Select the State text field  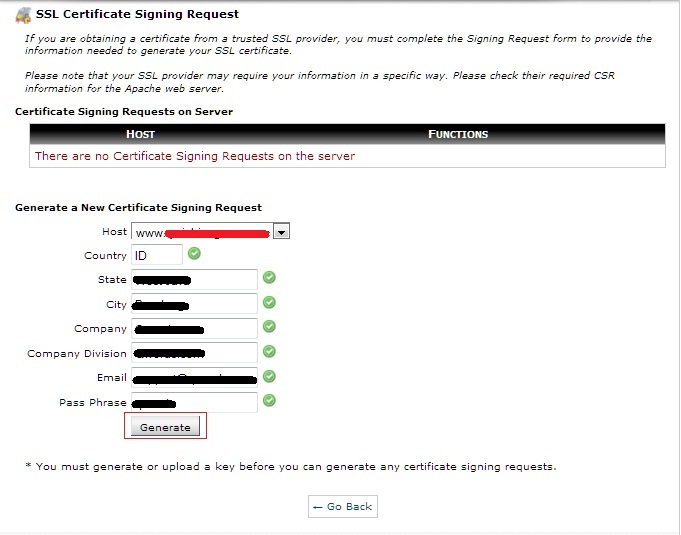point(194,280)
